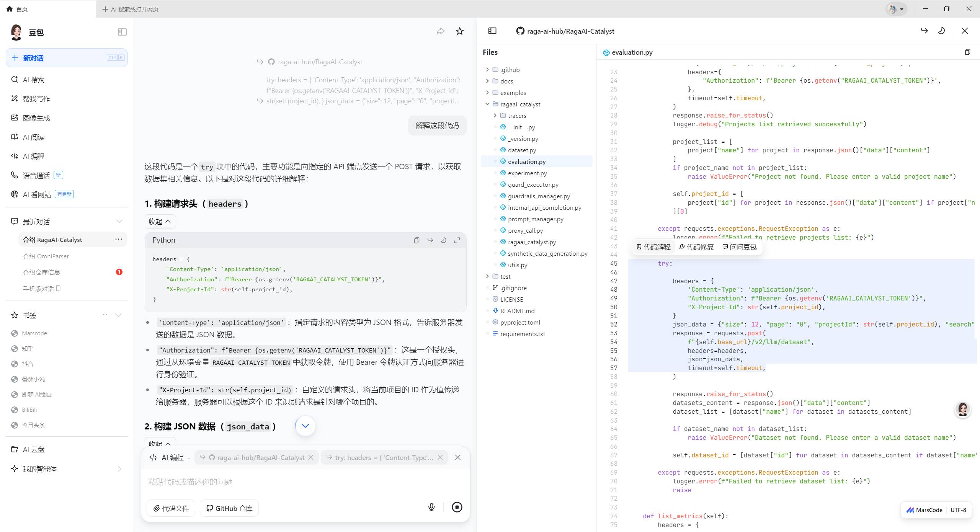The image size is (980, 532).
Task: Click 代码修复 in selection popup
Action: 697,247
